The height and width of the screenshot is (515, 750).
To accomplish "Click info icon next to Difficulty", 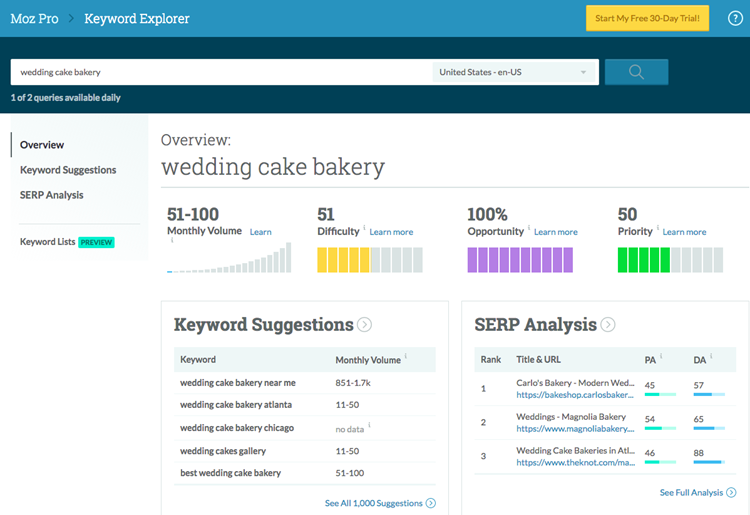I will tap(364, 227).
